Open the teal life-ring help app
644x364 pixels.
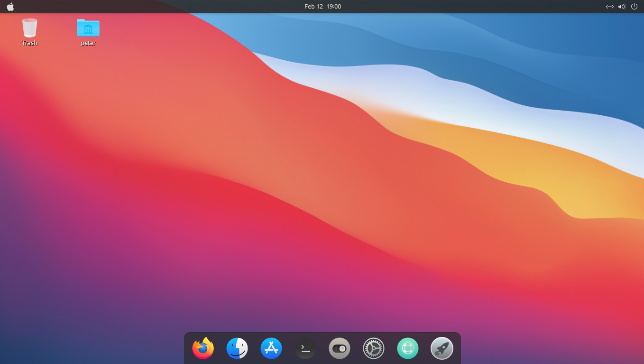pyautogui.click(x=407, y=348)
